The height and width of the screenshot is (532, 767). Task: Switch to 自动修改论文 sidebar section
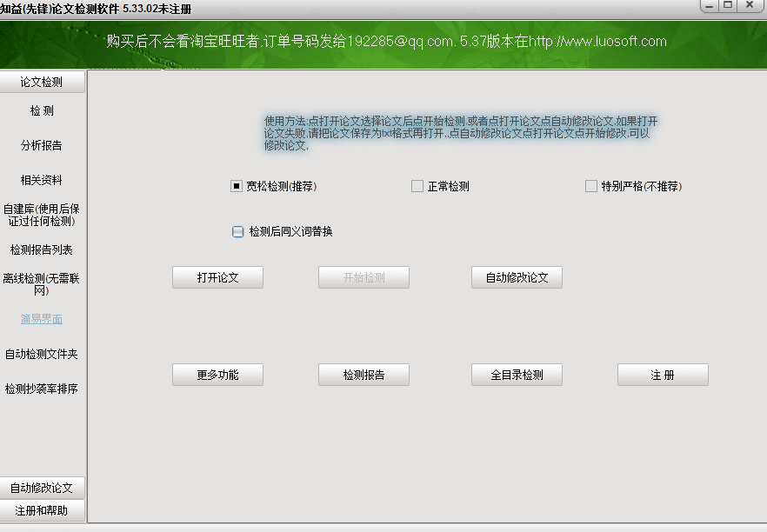point(42,488)
